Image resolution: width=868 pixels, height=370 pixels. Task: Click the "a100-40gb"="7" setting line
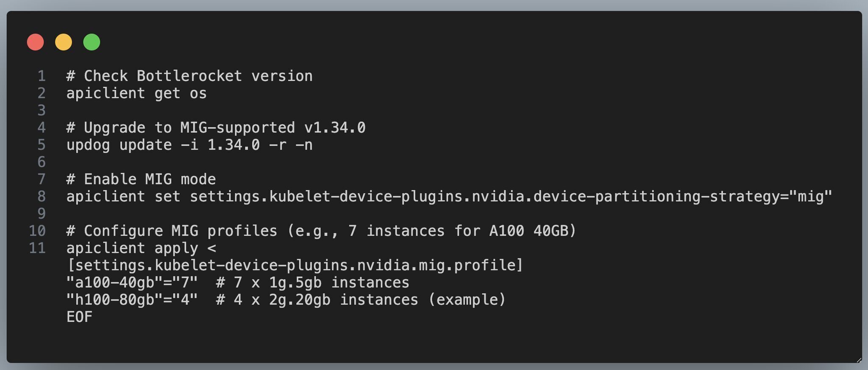(x=238, y=283)
